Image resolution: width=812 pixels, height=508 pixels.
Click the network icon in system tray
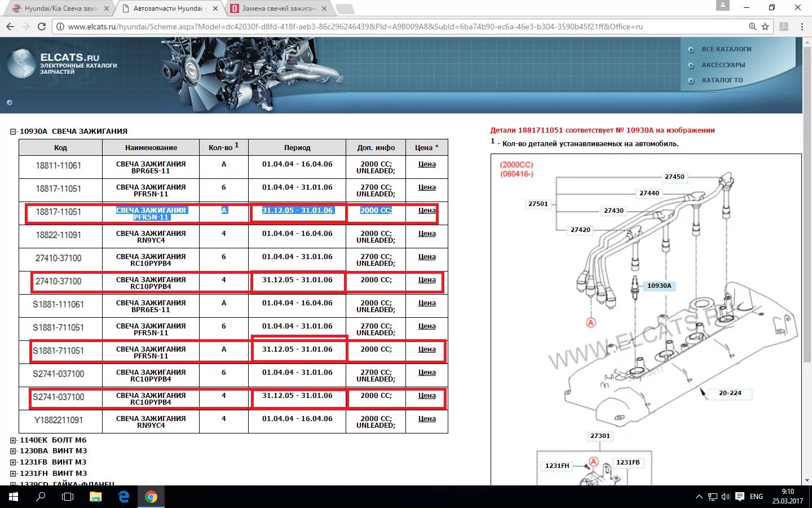[712, 497]
